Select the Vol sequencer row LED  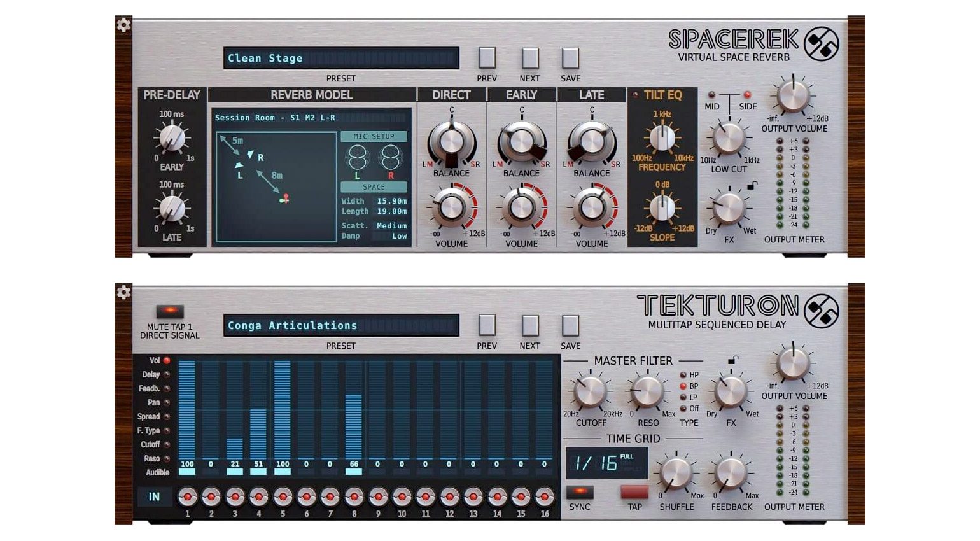(x=167, y=360)
